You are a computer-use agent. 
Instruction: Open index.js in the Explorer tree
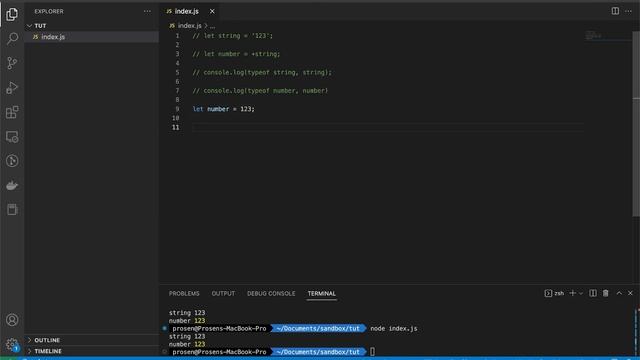coord(92,37)
